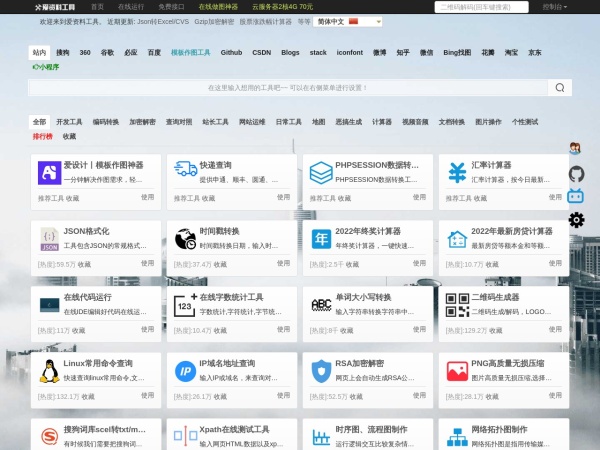Click the GitHub icon in right sidebar

576,173
